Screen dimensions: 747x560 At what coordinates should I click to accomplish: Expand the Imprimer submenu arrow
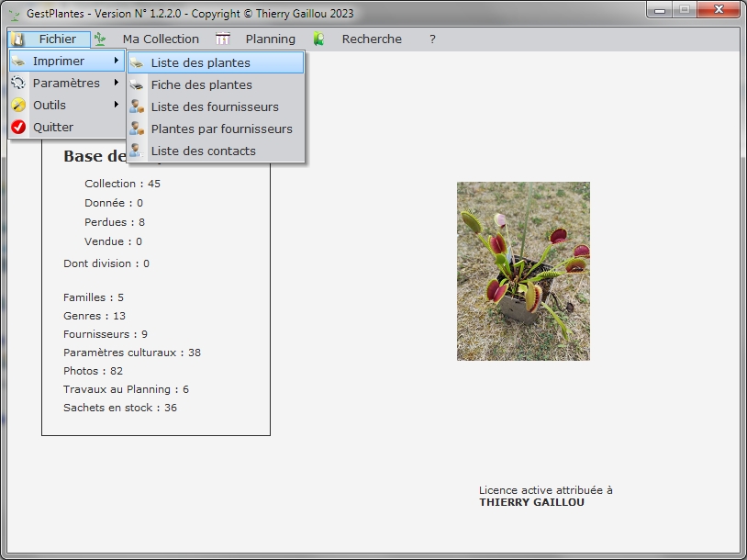117,61
